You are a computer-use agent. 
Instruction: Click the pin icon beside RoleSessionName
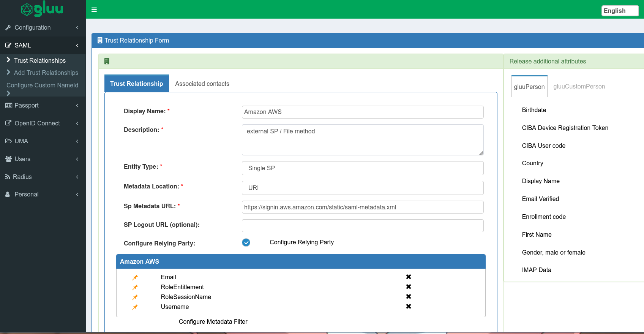pos(135,297)
